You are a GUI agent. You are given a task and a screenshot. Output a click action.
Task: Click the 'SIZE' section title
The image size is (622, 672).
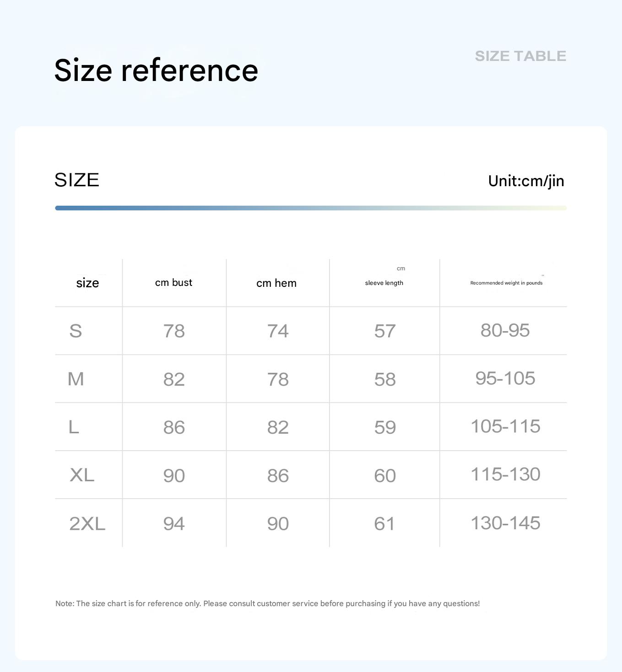coord(77,180)
